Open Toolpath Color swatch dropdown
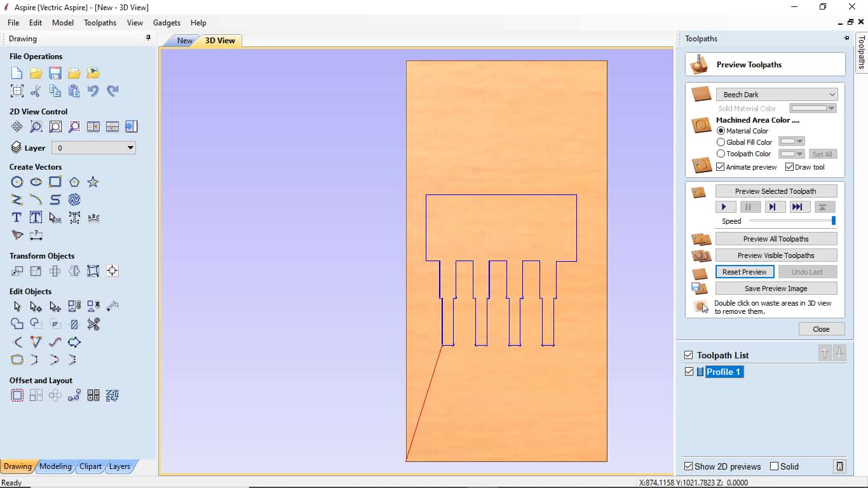 [792, 154]
